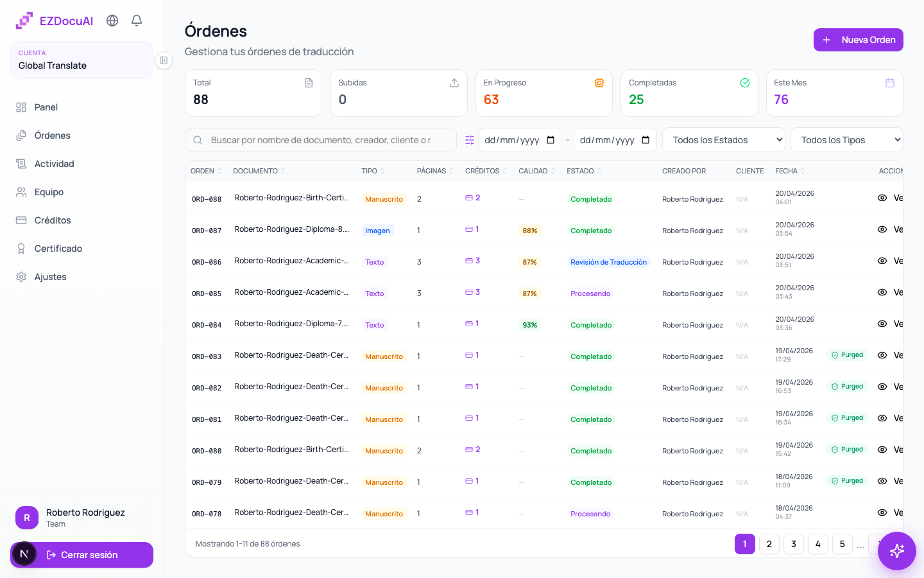The height and width of the screenshot is (578, 924).
Task: Sort by CALIDAD column header
Action: click(x=536, y=171)
